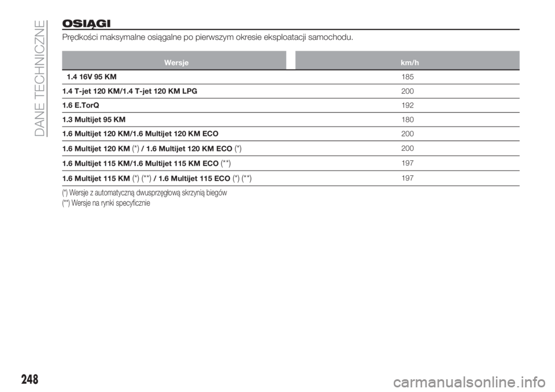Viewport: 555px width, 392px height.
Task: Select the '1.6 E.TorQ' row label
Action: 81,105
